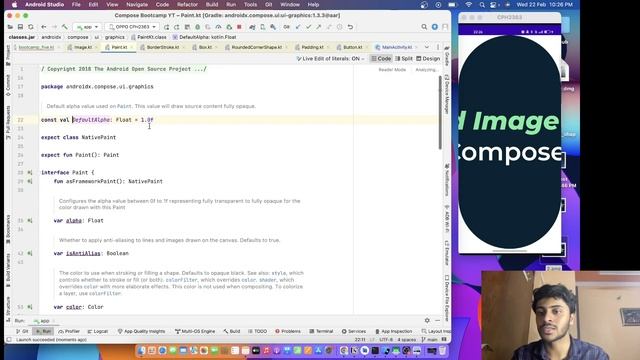
Task: Toggle the Project tool window
Action: point(8,55)
